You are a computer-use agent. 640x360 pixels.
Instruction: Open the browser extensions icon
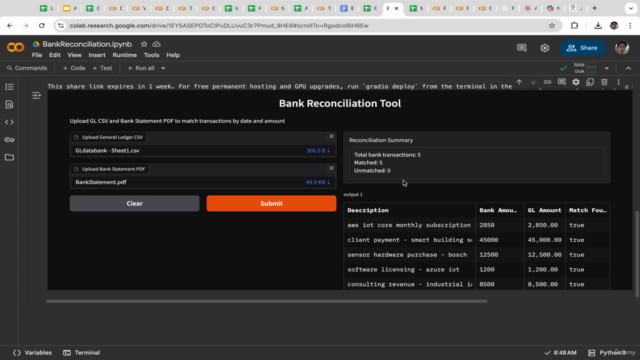coord(574,25)
